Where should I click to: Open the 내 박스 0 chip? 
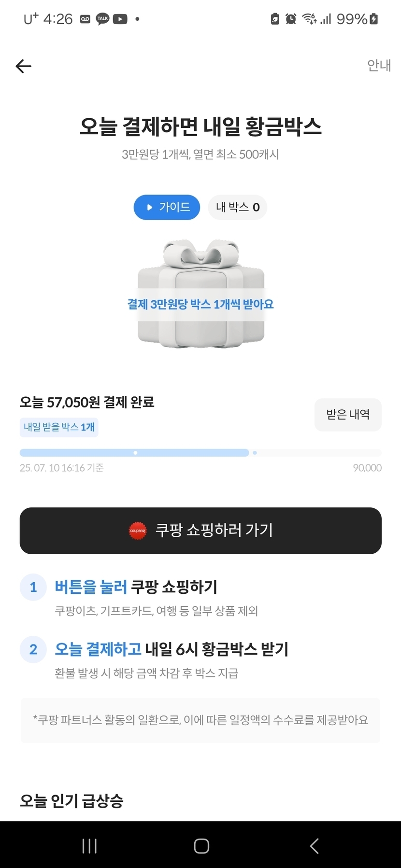237,208
